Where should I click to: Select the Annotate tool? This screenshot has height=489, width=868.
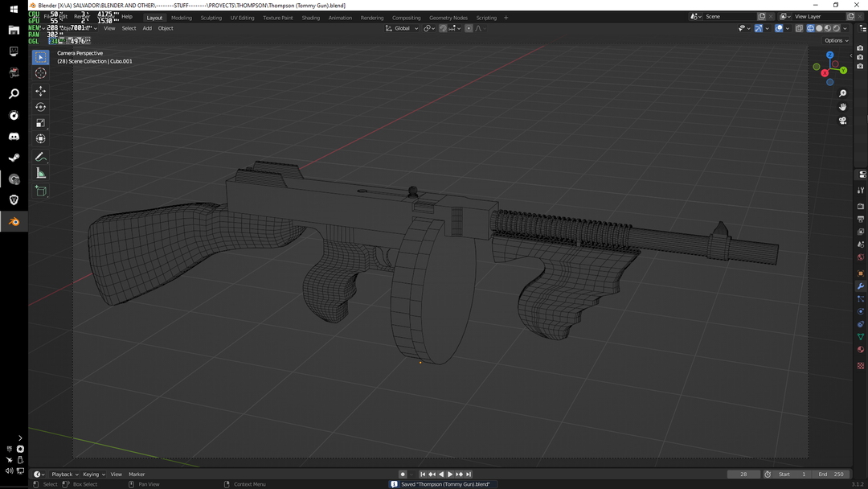(40, 157)
